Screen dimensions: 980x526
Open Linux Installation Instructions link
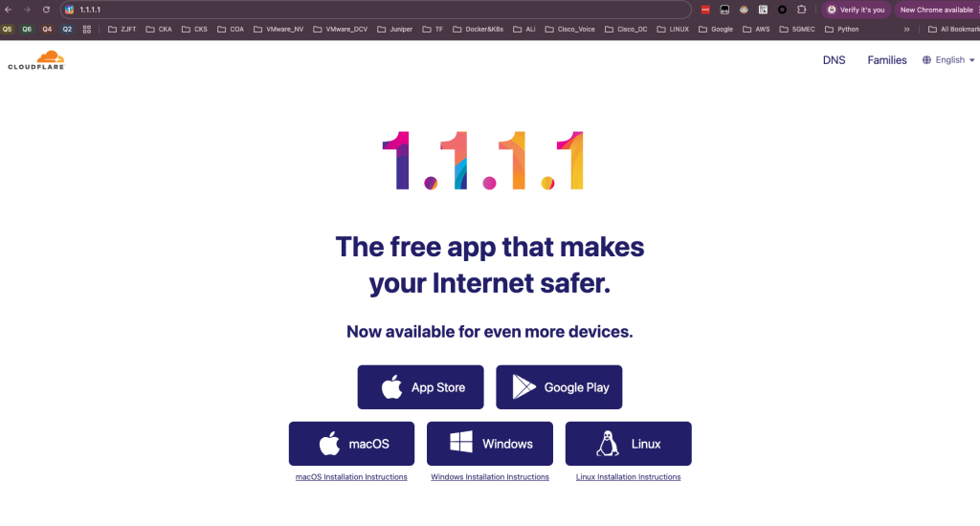(x=628, y=476)
